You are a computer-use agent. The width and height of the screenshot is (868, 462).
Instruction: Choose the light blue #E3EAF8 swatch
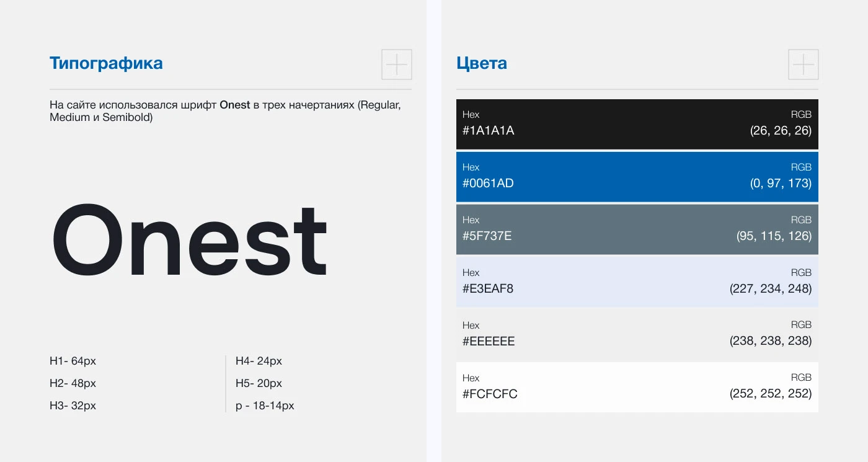coord(637,282)
